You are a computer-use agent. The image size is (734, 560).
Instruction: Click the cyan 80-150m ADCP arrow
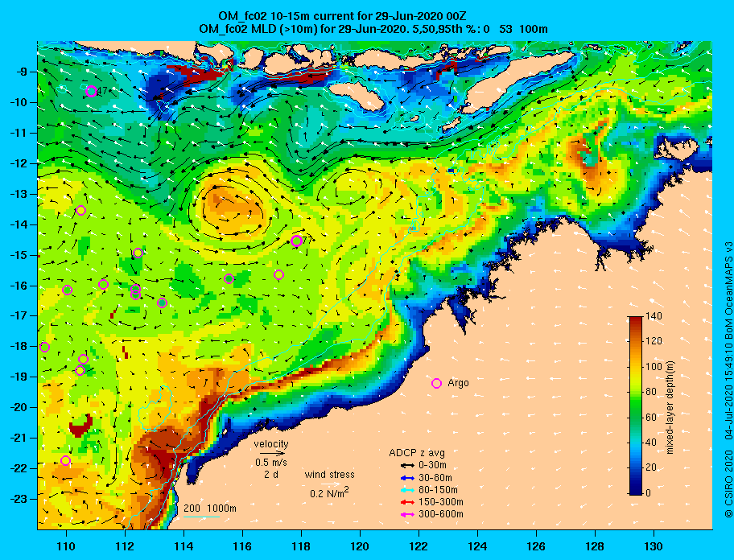tap(407, 490)
